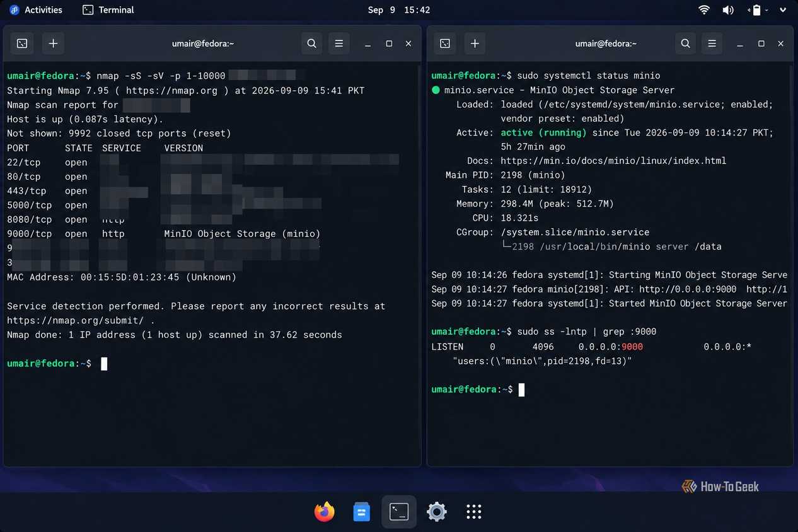Open tab overview in left terminal window
This screenshot has width=798, height=532.
(22, 43)
